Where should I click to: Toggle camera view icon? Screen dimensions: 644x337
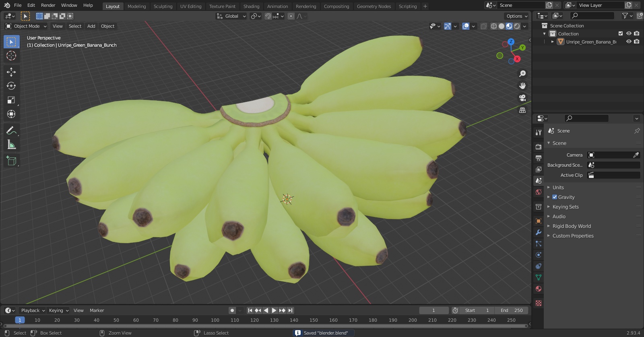(x=522, y=98)
